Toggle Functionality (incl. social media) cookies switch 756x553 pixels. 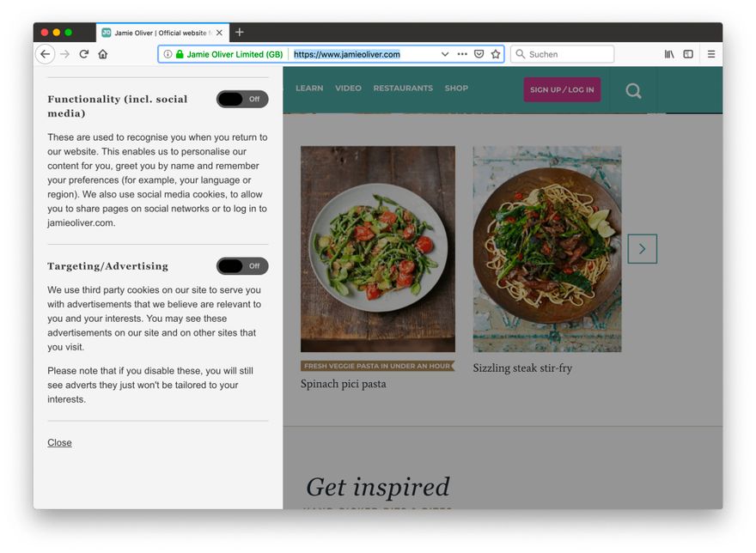click(x=242, y=99)
